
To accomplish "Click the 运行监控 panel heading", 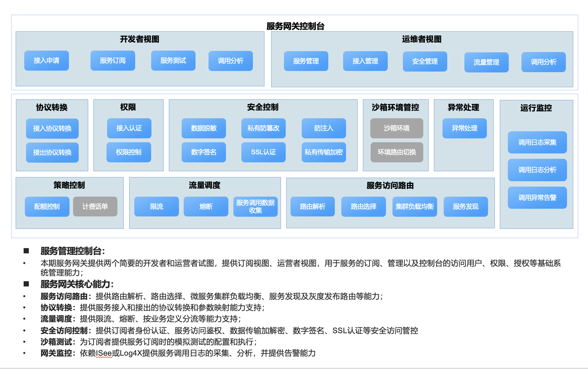I will (536, 108).
